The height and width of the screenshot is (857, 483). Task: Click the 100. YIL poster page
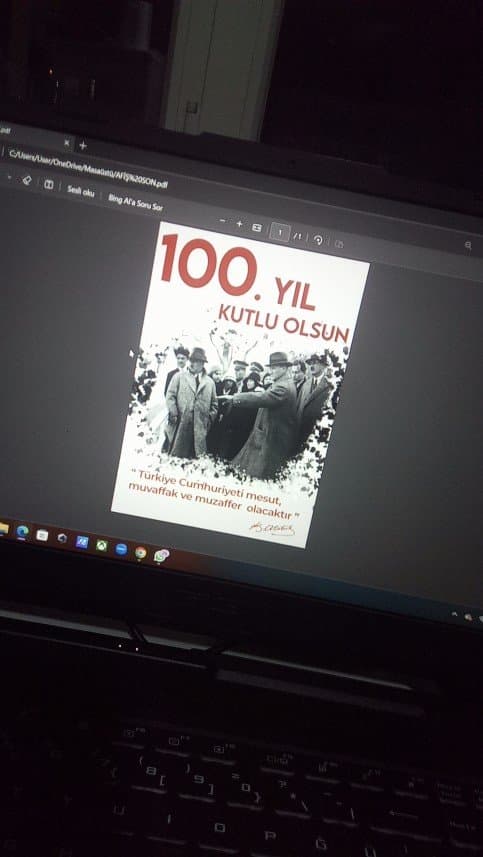pos(240,384)
